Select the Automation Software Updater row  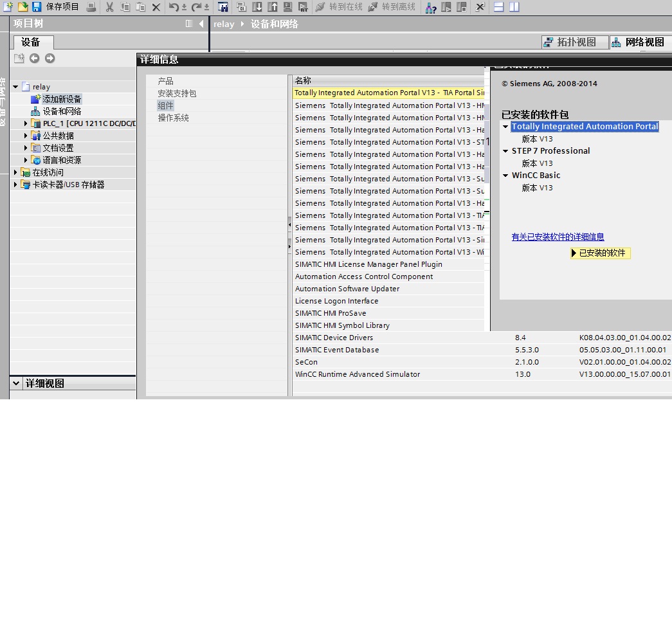[388, 289]
